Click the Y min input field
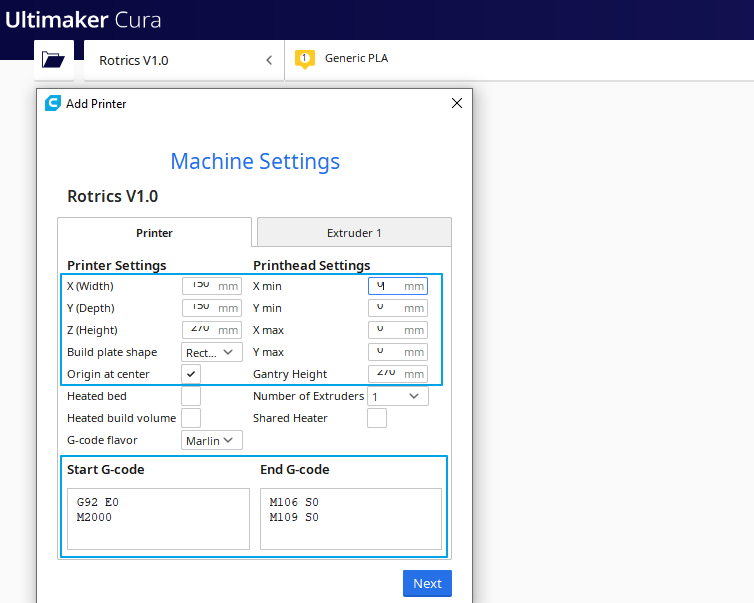 (398, 308)
